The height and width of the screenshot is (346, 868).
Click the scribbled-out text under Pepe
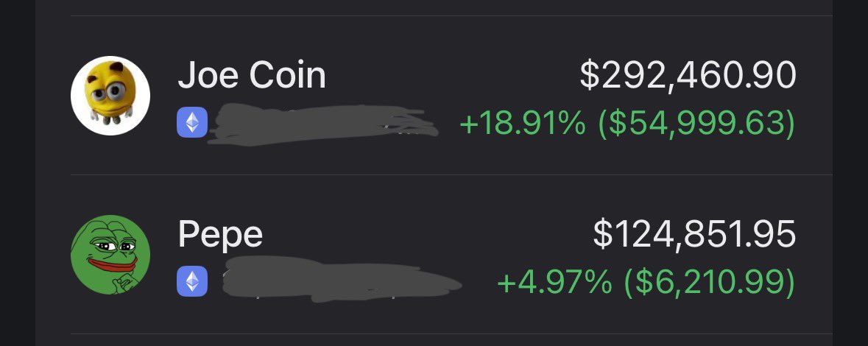click(342, 280)
